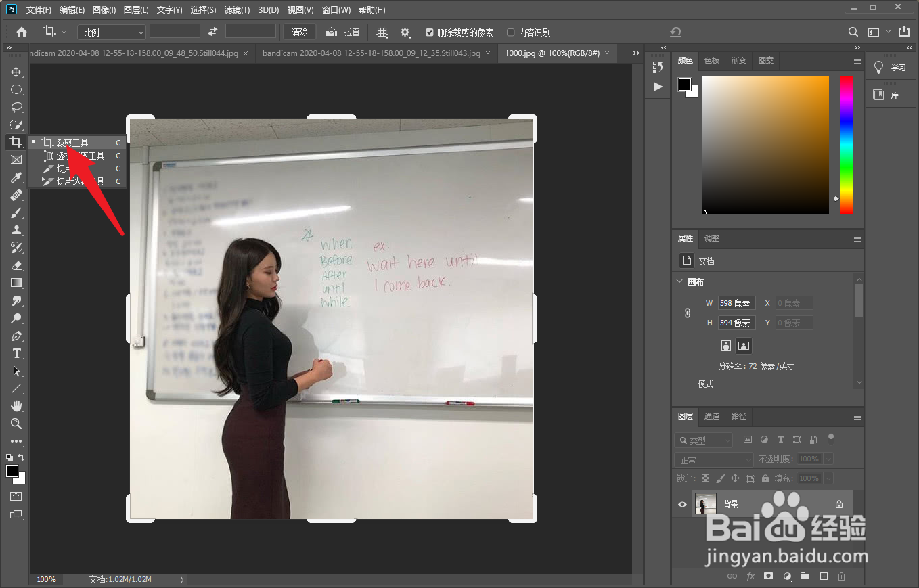
Task: Open the Color panel options menu
Action: coord(857,60)
